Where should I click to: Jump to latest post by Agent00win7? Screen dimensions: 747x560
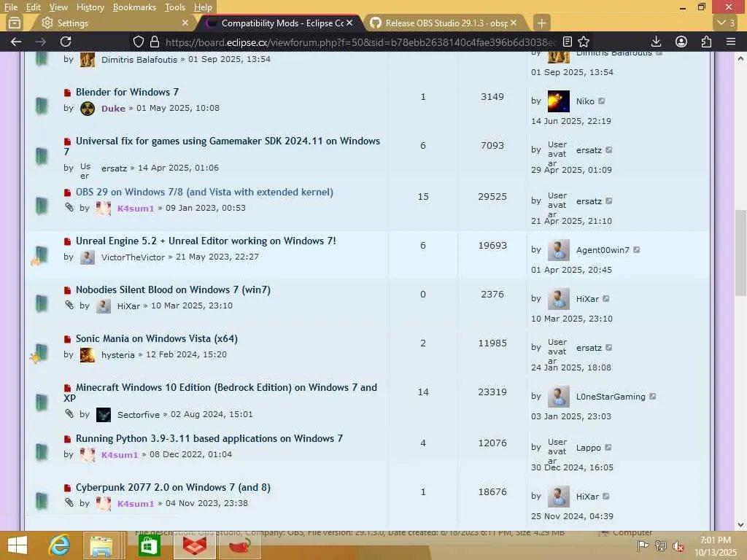click(636, 249)
